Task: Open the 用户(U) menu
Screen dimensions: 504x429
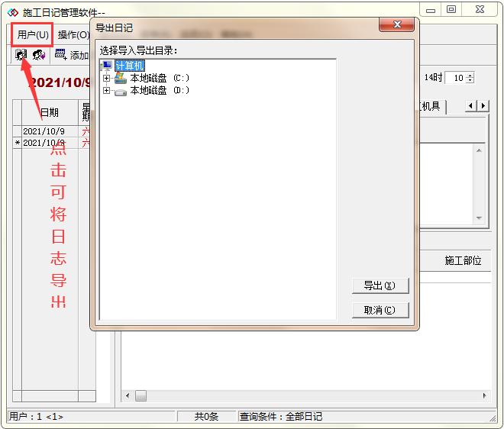Action: (x=33, y=34)
